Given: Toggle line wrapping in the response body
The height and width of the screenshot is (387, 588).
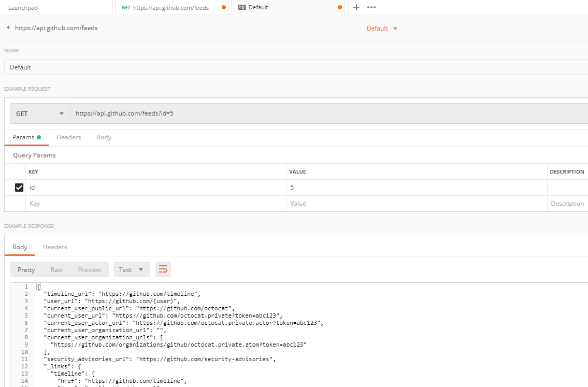Looking at the screenshot, I should [x=163, y=269].
